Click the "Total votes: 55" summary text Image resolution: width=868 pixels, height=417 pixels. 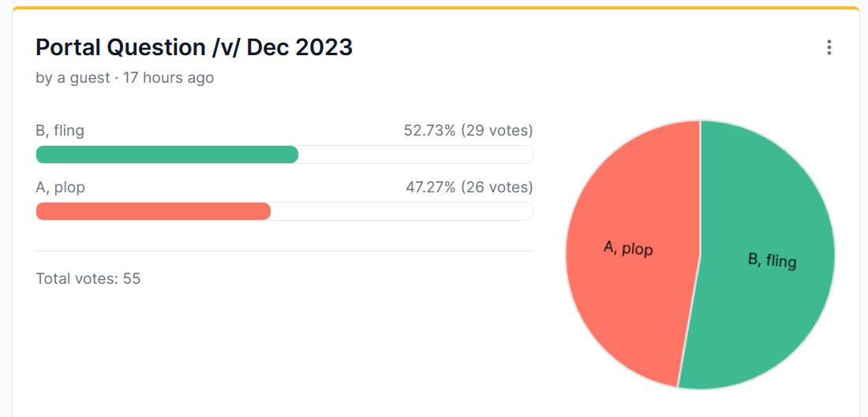point(88,278)
